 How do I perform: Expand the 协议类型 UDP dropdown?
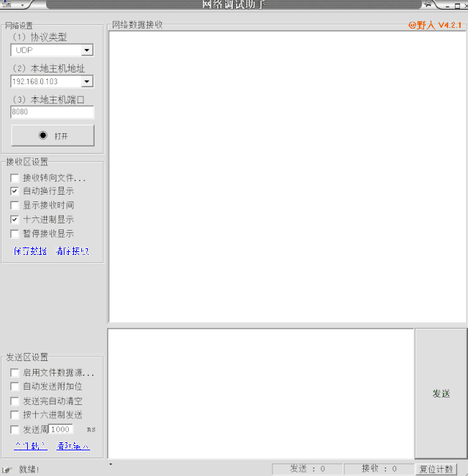tap(87, 50)
